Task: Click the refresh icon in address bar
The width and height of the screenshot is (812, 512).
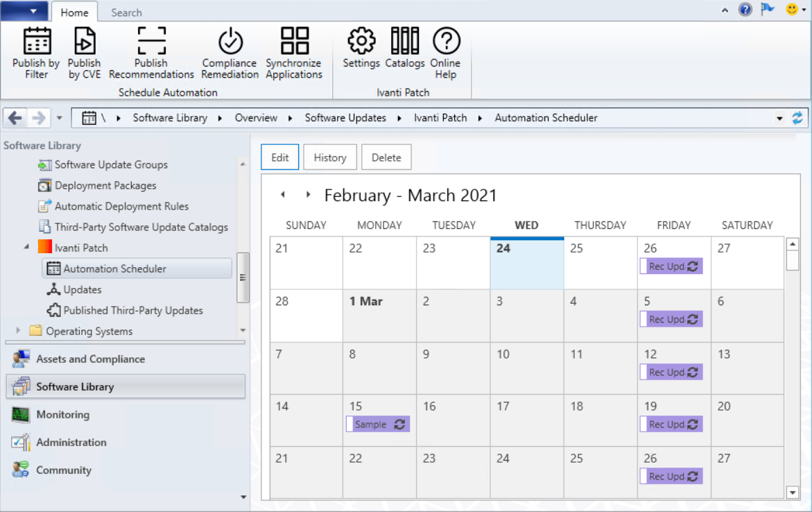Action: coord(797,118)
